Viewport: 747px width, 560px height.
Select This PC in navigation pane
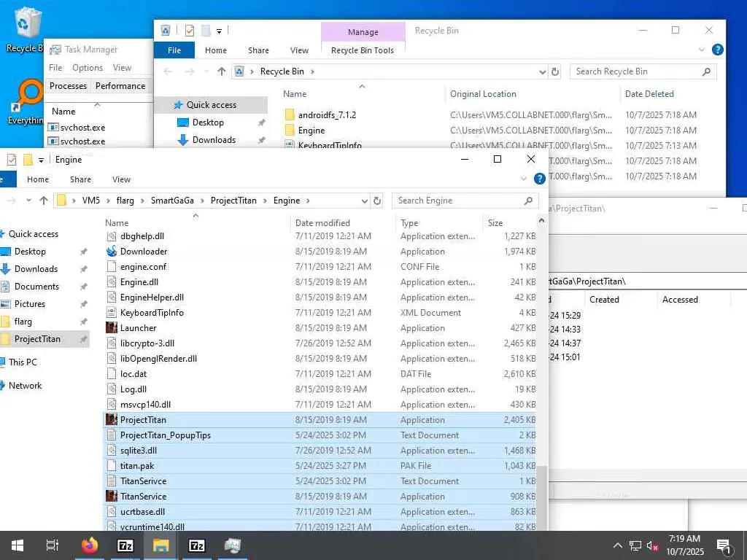tap(23, 362)
